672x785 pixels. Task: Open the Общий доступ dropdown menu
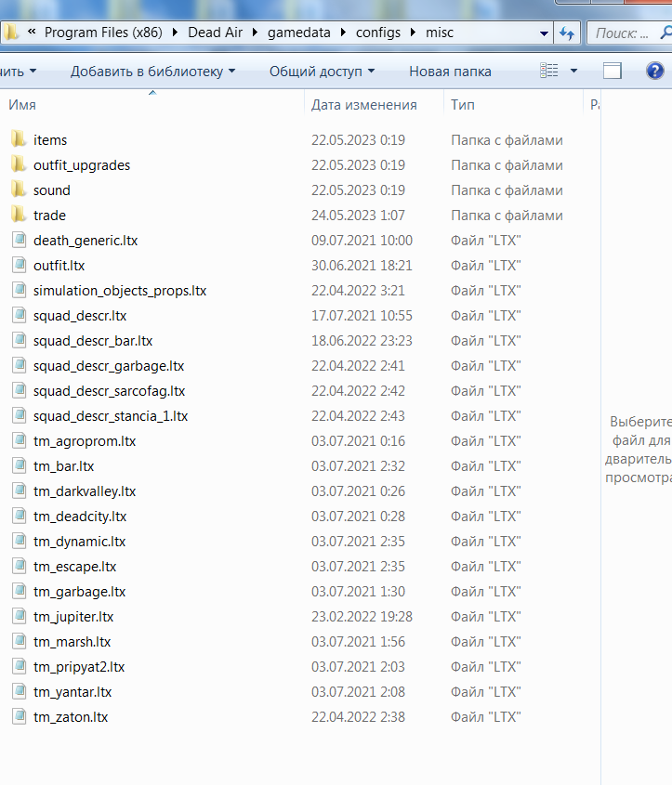(322, 72)
